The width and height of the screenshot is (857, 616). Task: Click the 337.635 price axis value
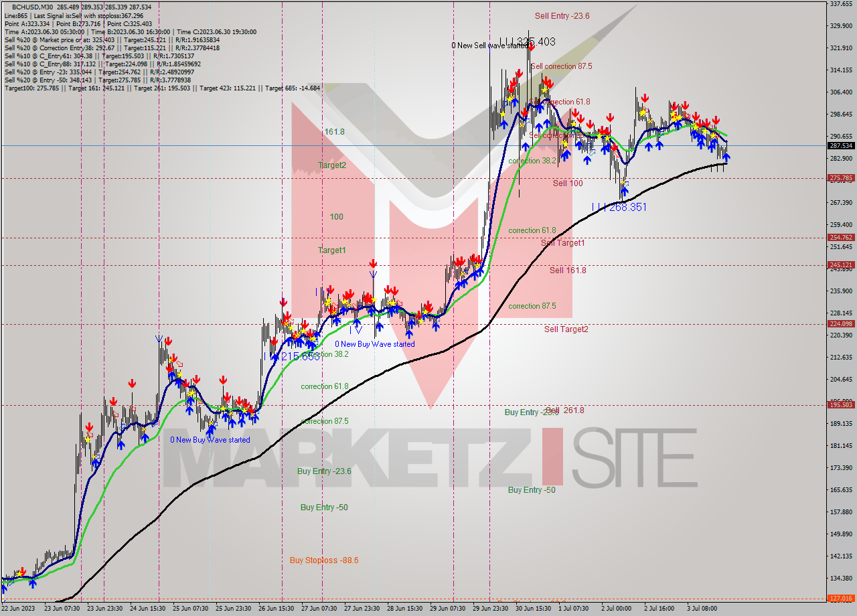pos(841,4)
